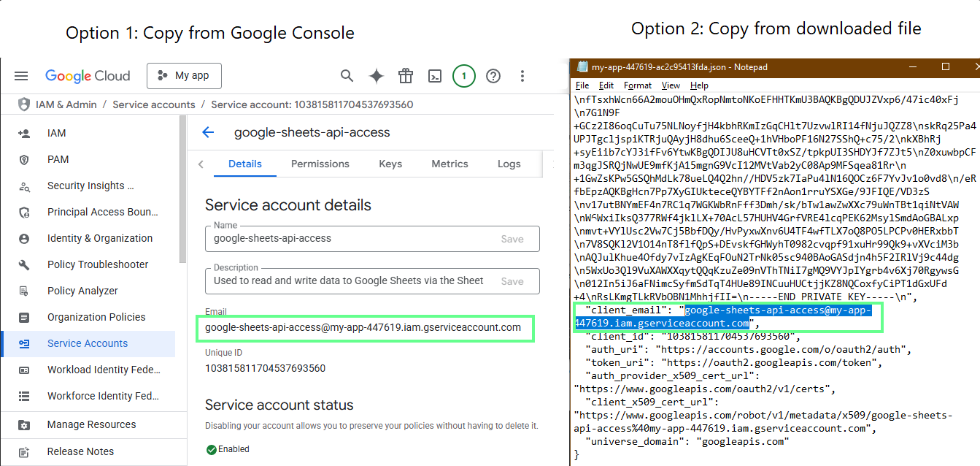Activate the Cloud Shell terminal icon

click(435, 75)
